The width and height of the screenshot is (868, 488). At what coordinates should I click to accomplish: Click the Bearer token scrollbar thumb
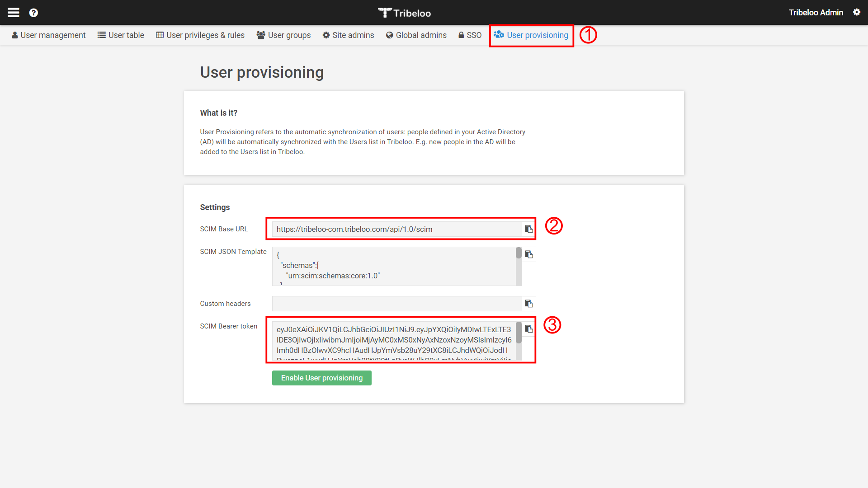coord(519,333)
